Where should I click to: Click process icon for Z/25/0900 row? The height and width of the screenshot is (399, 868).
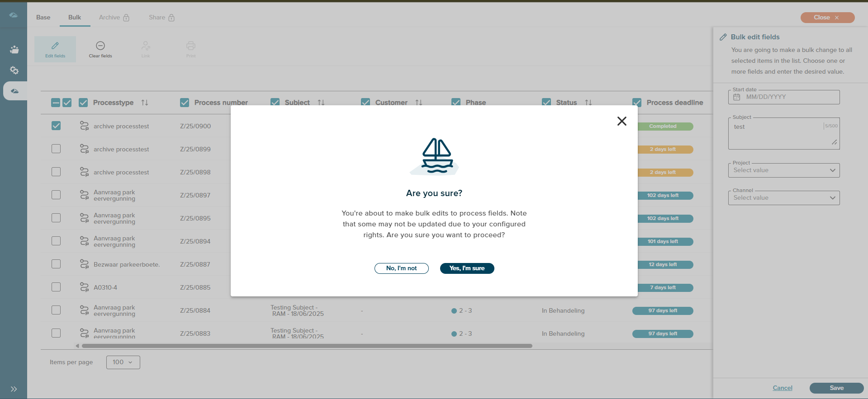[84, 126]
